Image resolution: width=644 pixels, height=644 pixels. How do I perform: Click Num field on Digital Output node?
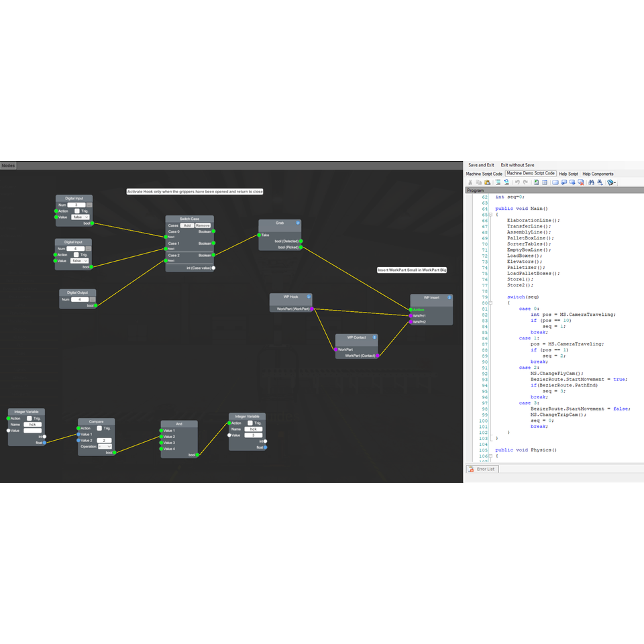[80, 299]
